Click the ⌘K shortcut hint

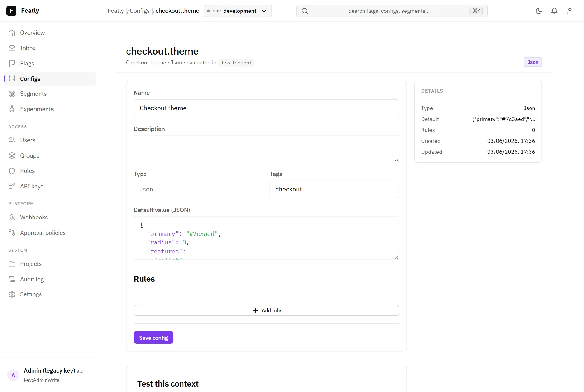(x=476, y=11)
